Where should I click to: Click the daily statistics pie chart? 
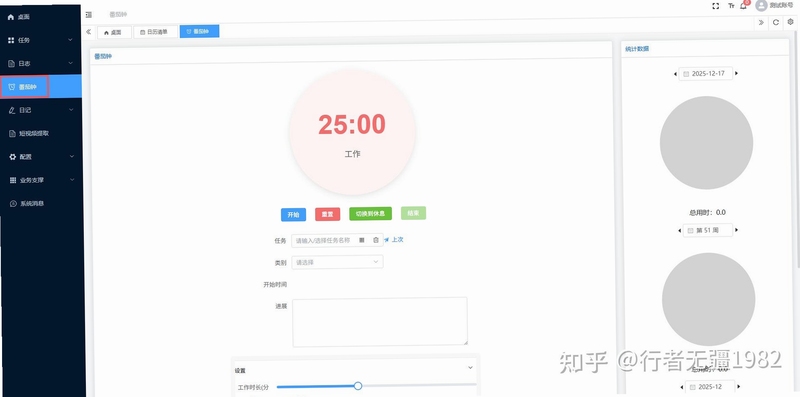(x=706, y=143)
